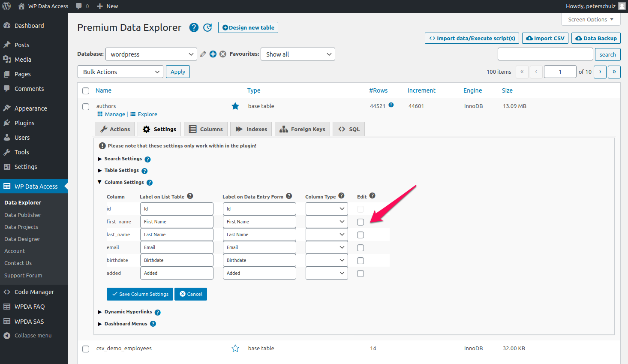
Task: Switch to the Actions tab
Action: click(115, 129)
